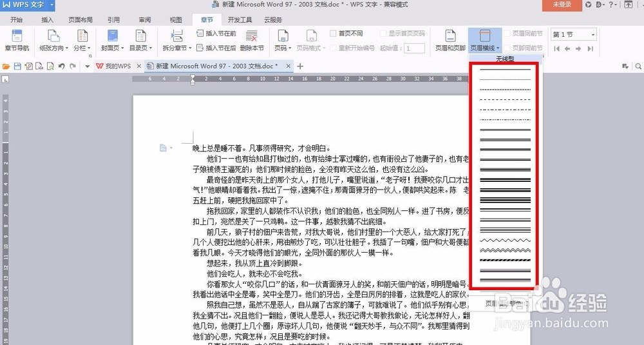The image size is (644, 345).
Task: Click the search magnifier icon at the far right
Action: pyautogui.click(x=638, y=66)
